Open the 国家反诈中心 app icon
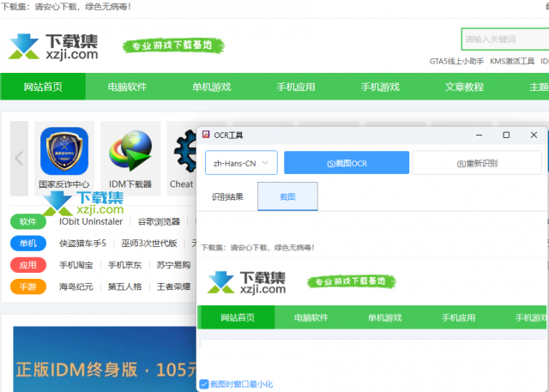The height and width of the screenshot is (392, 549). point(64,151)
